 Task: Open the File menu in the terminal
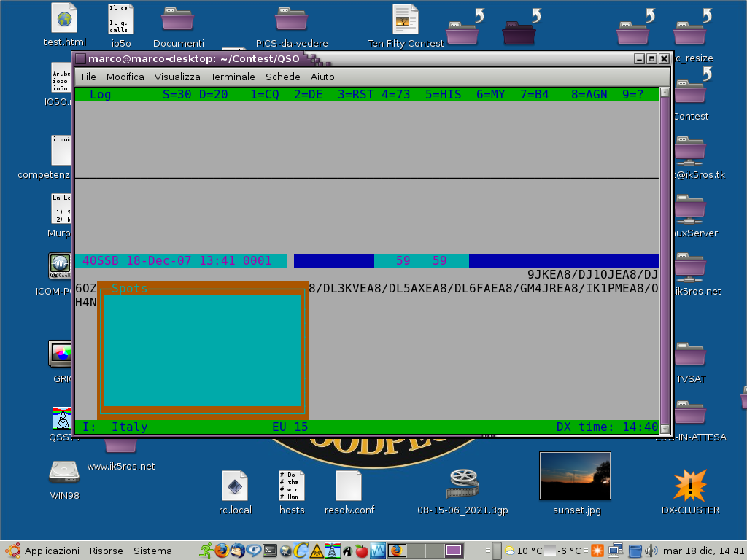(88, 77)
